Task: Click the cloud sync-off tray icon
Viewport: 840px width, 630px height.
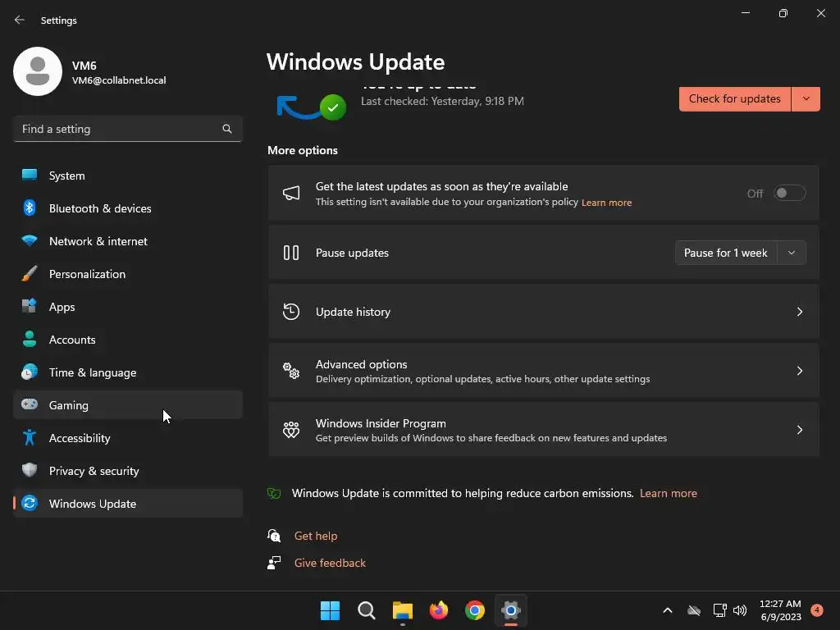Action: [694, 610]
